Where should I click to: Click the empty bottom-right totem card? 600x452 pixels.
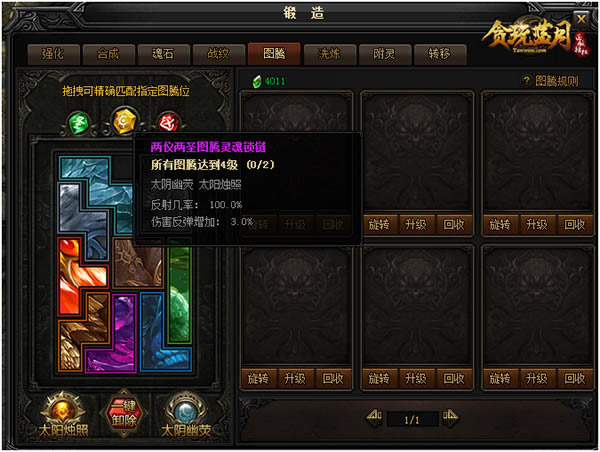537,306
